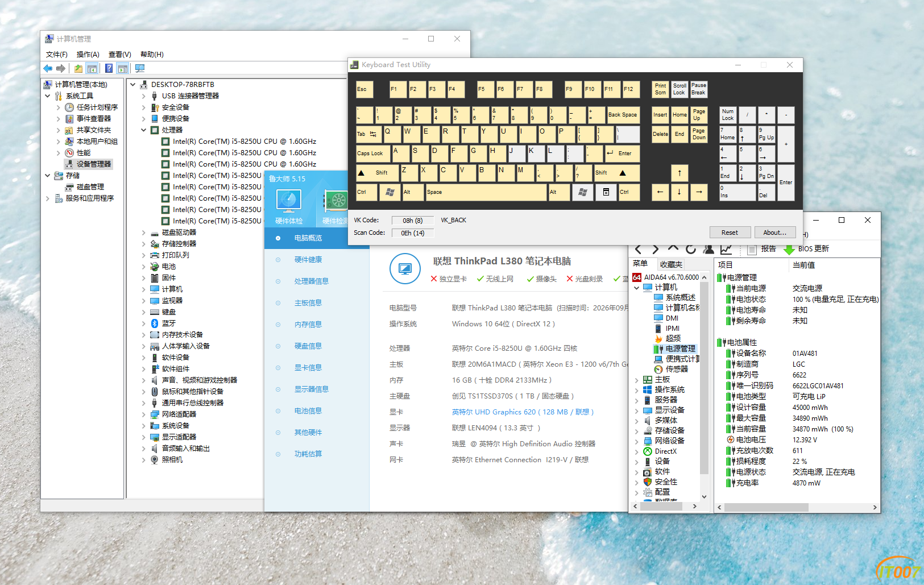The image size is (924, 585).
Task: Click the Forward arrow in Computer Management toolbar
Action: (x=61, y=69)
